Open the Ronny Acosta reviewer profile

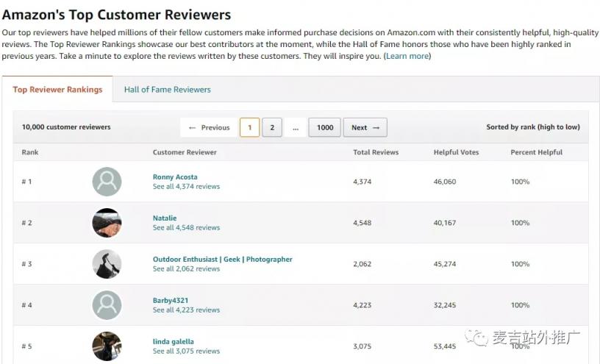pyautogui.click(x=175, y=176)
